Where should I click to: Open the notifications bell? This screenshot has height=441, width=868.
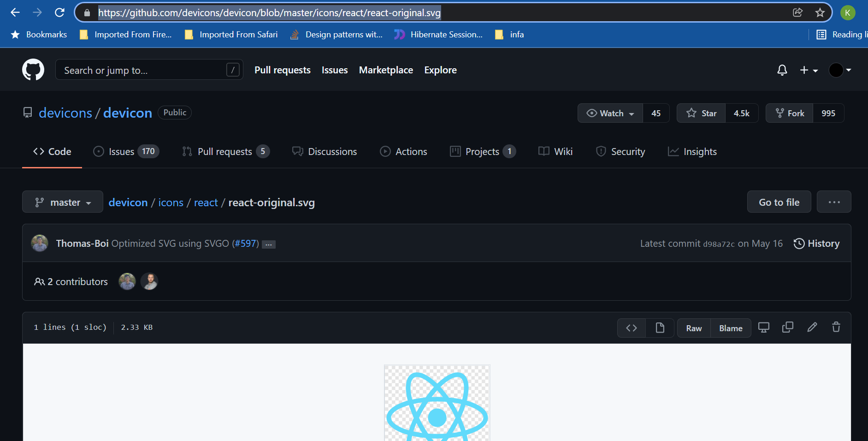782,70
